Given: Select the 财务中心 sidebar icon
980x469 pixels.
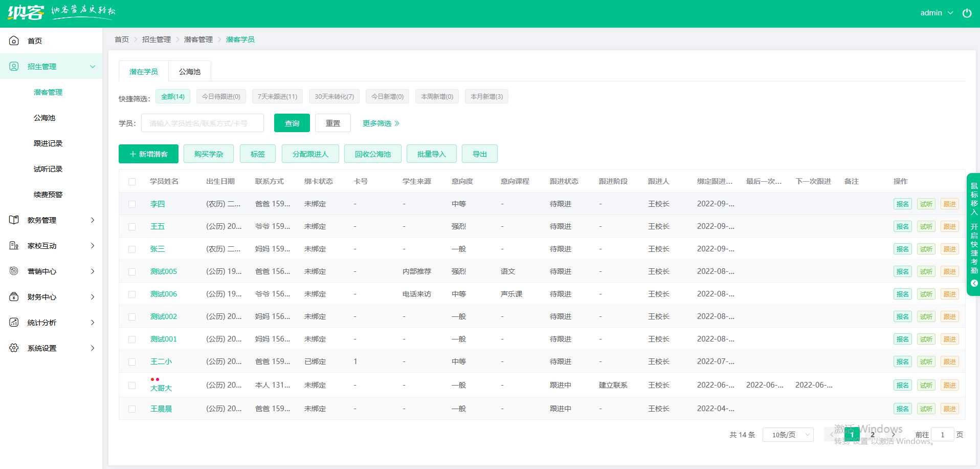Looking at the screenshot, I should pos(14,296).
